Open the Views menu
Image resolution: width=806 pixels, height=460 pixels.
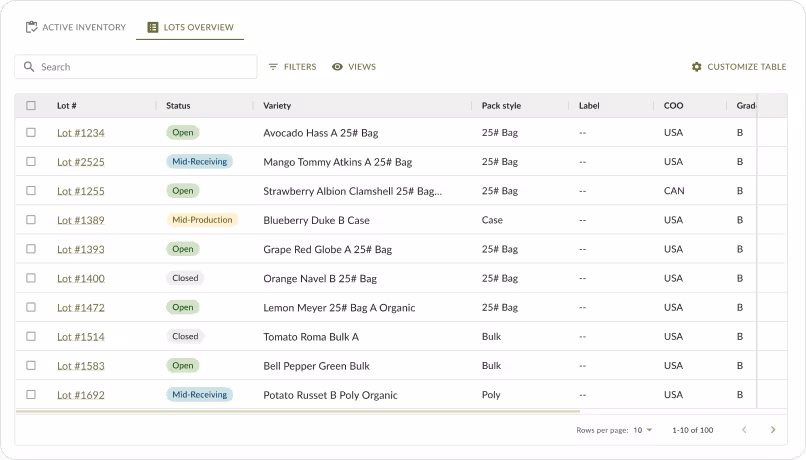tap(354, 67)
